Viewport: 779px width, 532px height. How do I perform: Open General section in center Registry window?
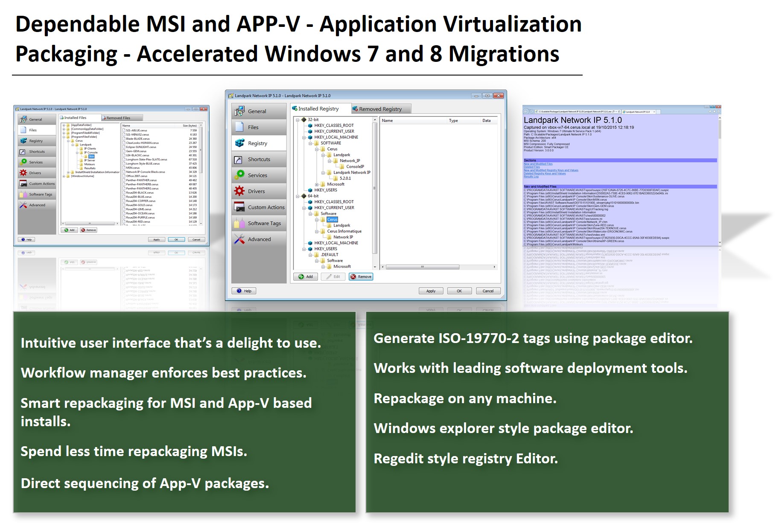coord(259,111)
